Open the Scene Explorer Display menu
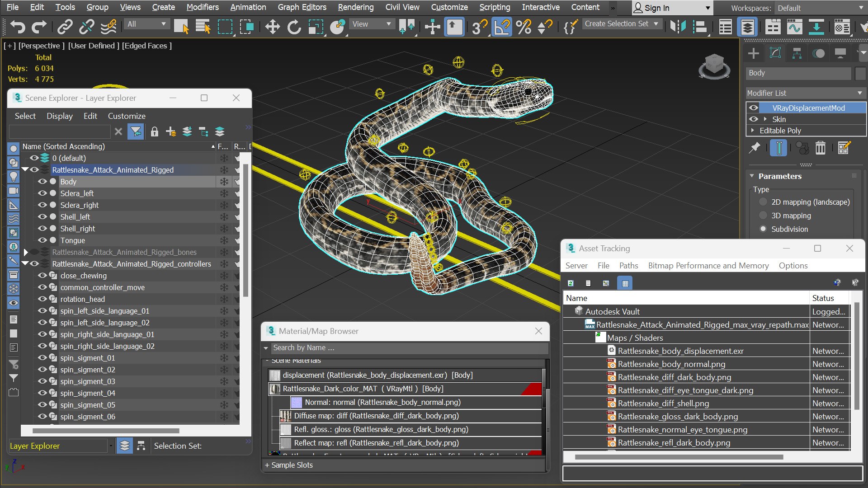This screenshot has width=868, height=488. pos(59,116)
